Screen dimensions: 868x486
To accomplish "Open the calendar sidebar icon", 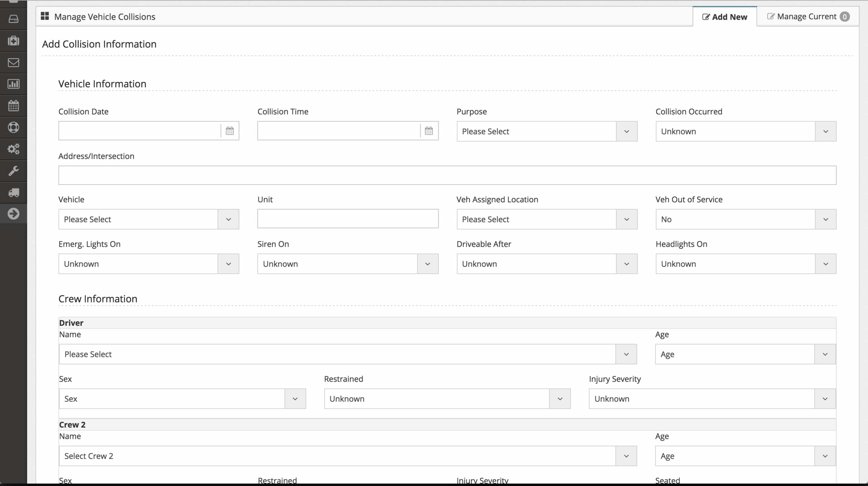I will click(14, 106).
